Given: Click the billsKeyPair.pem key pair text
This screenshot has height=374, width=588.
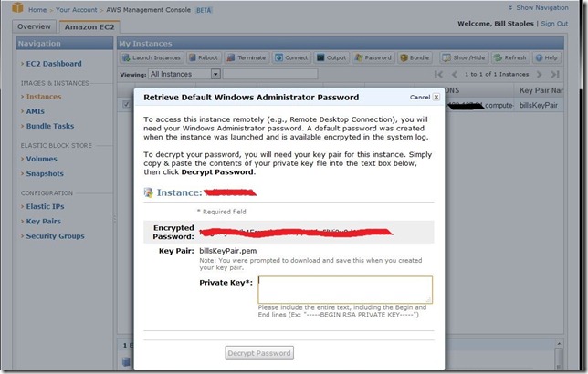Looking at the screenshot, I should 228,251.
